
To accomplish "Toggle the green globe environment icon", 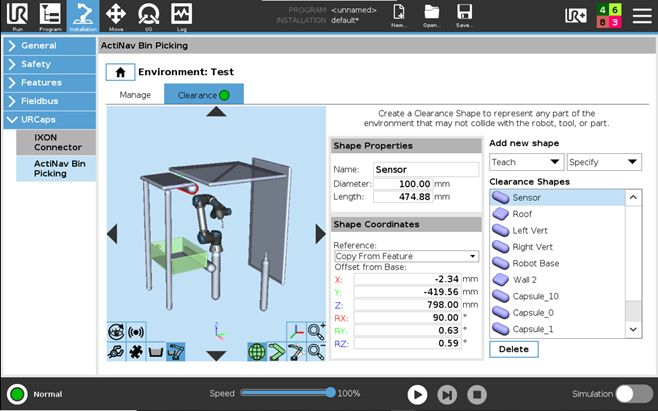I will click(x=257, y=351).
